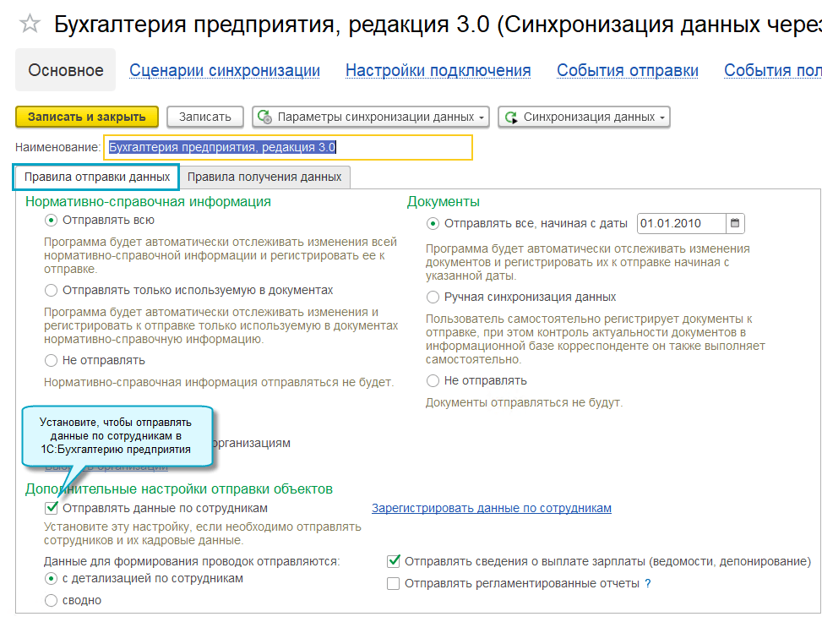Go to Настройки подключения
This screenshot has width=822, height=644.
[x=438, y=70]
